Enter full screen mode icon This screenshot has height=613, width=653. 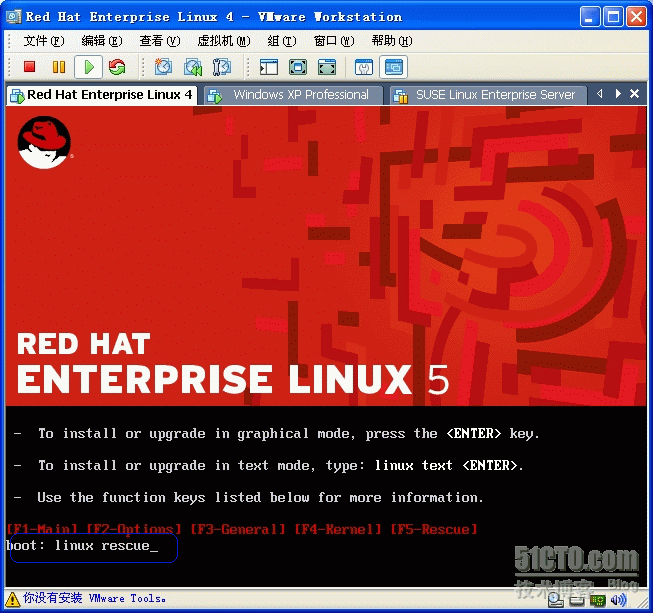[298, 67]
